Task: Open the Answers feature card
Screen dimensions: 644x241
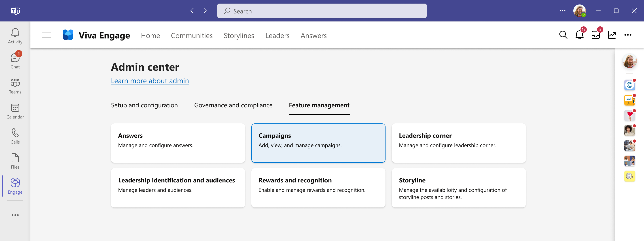Action: 178,143
